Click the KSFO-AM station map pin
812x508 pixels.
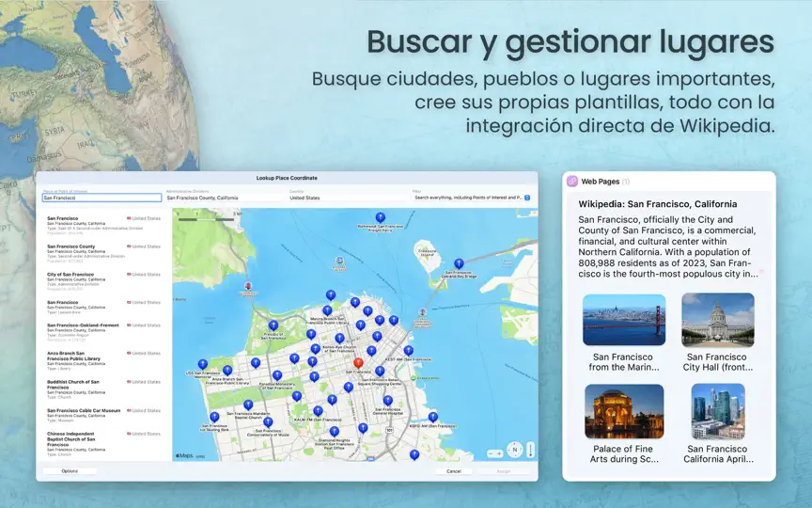[433, 418]
